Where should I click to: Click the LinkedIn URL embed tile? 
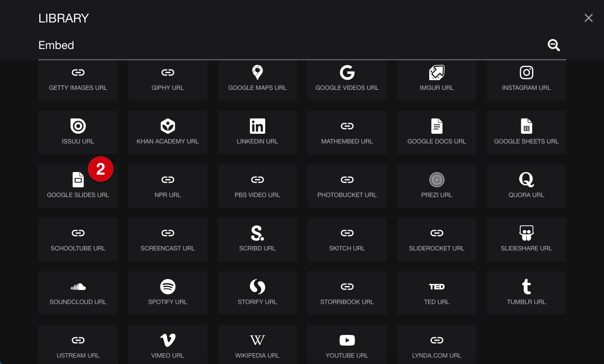257,132
